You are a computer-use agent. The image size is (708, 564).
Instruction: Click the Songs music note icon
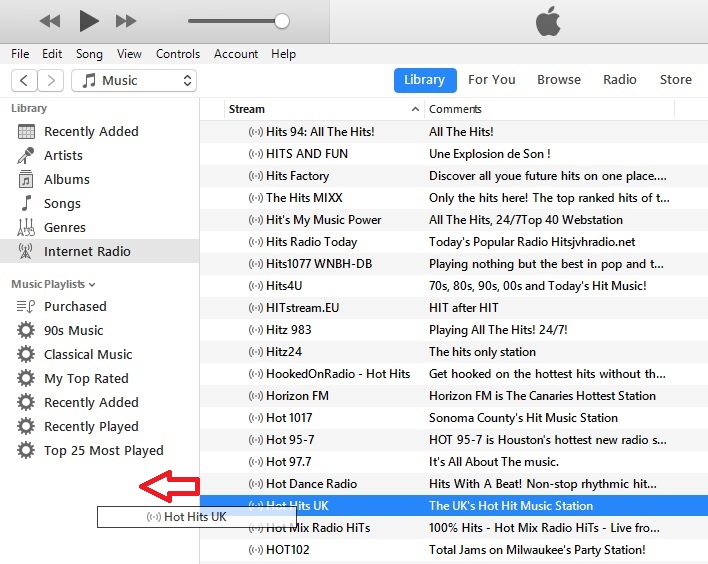(27, 203)
